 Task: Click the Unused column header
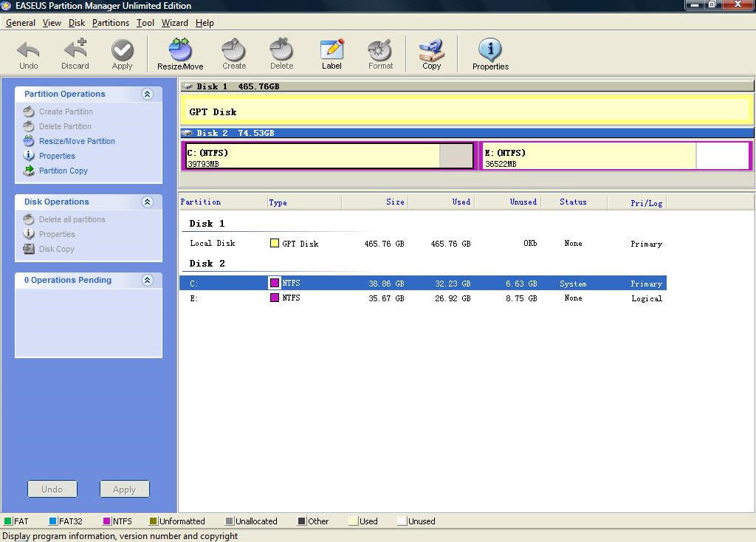508,202
